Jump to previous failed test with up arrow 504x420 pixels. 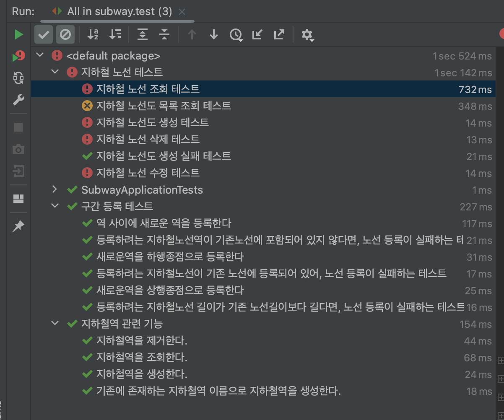pos(192,35)
